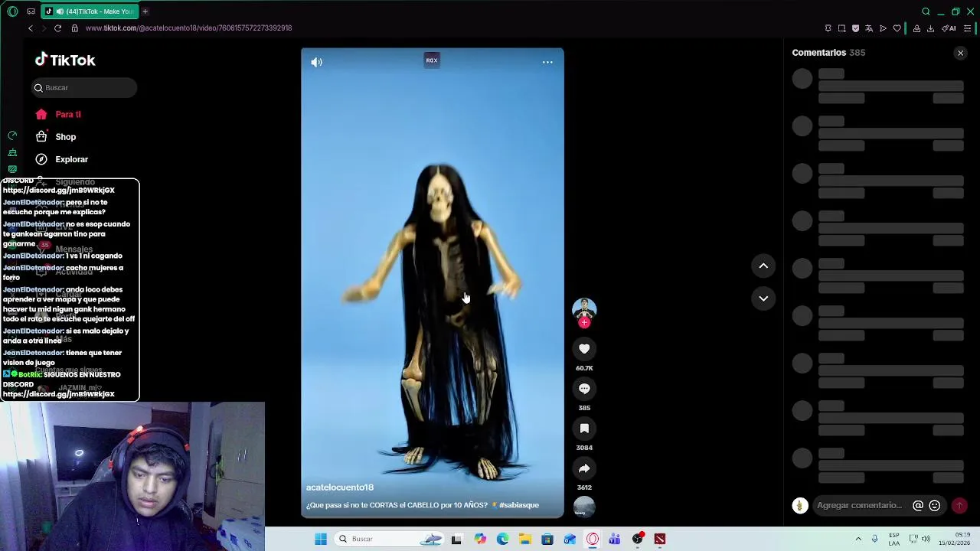
Task: Take a snapshot using toolbar icon
Action: click(841, 28)
